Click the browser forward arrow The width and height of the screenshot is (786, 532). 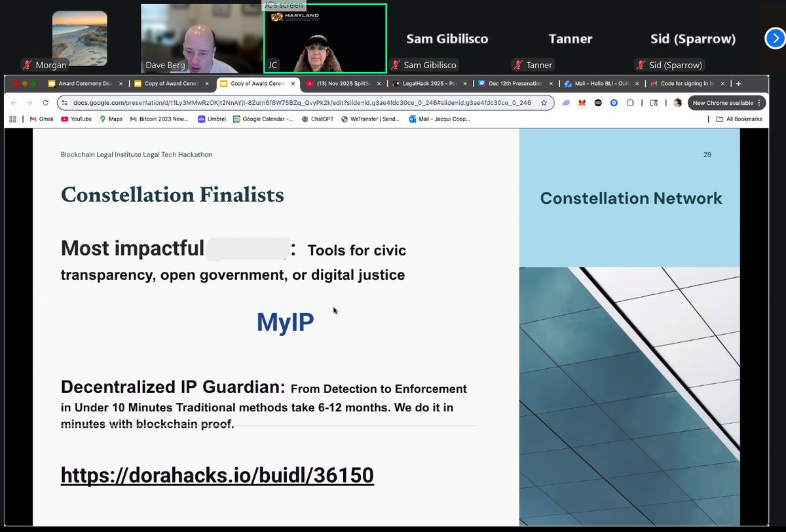(29, 103)
